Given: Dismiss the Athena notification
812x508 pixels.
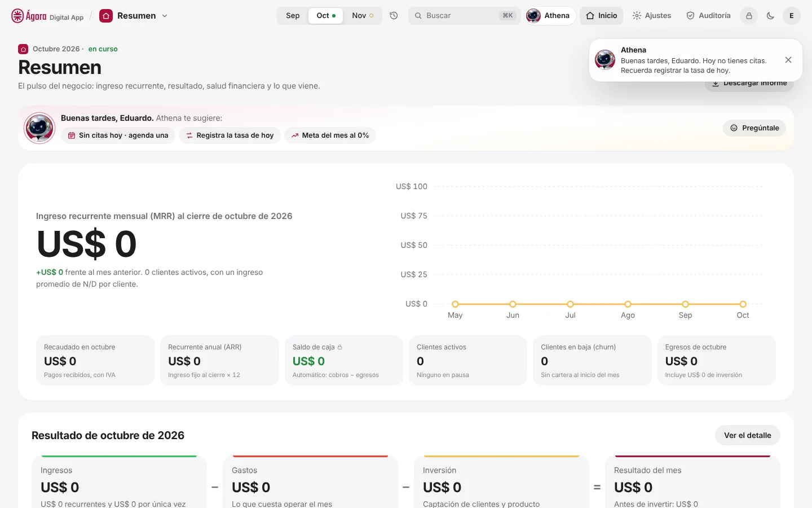Looking at the screenshot, I should coord(788,60).
